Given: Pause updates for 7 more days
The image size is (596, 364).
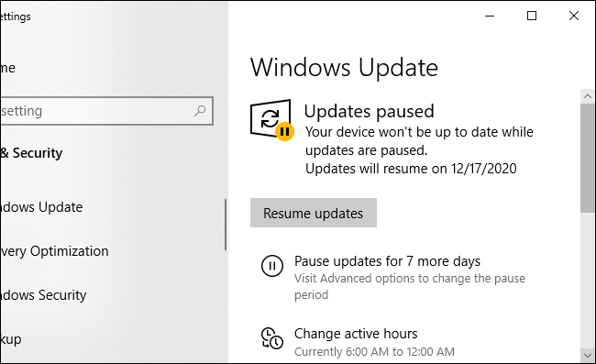Looking at the screenshot, I should [x=387, y=261].
